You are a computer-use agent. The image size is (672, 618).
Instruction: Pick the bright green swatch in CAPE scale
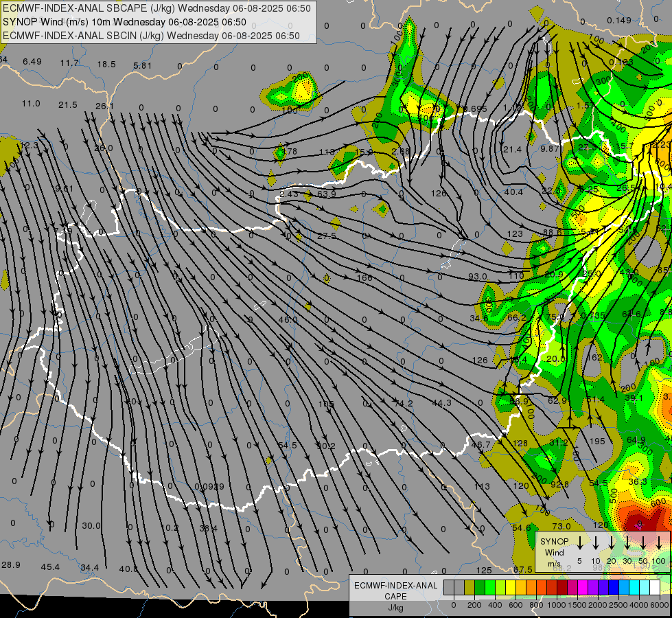coord(490,588)
